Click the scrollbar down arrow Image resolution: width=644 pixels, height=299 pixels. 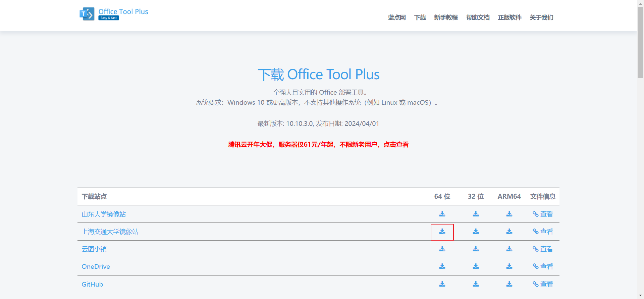[x=640, y=296]
